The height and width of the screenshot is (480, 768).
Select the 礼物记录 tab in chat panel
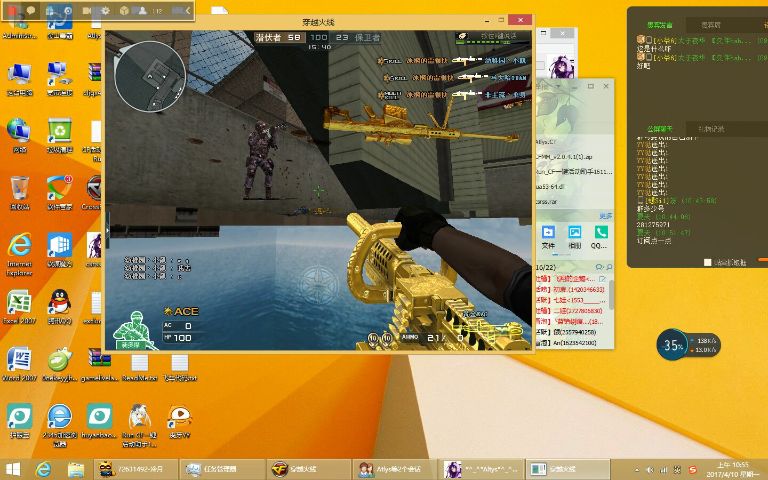tap(711, 129)
